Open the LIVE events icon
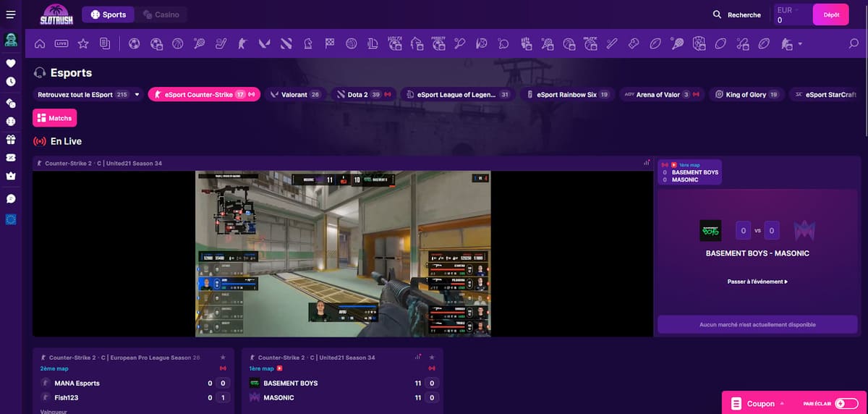This screenshot has height=414, width=868. [61, 44]
